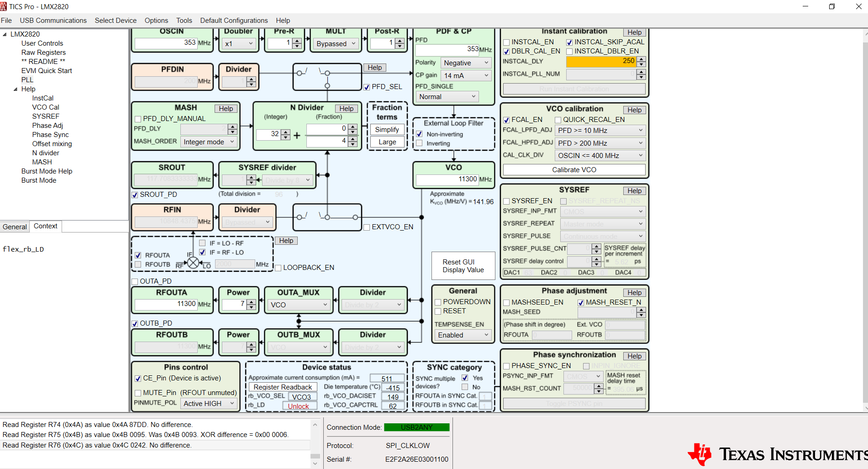
Task: Enable the SYSREF_EN checkbox
Action: tap(506, 201)
